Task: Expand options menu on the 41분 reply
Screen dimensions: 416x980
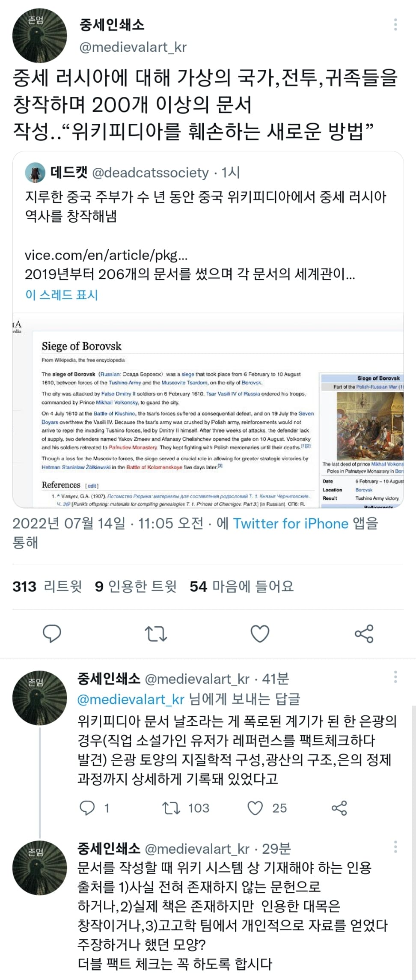Action: 395,677
